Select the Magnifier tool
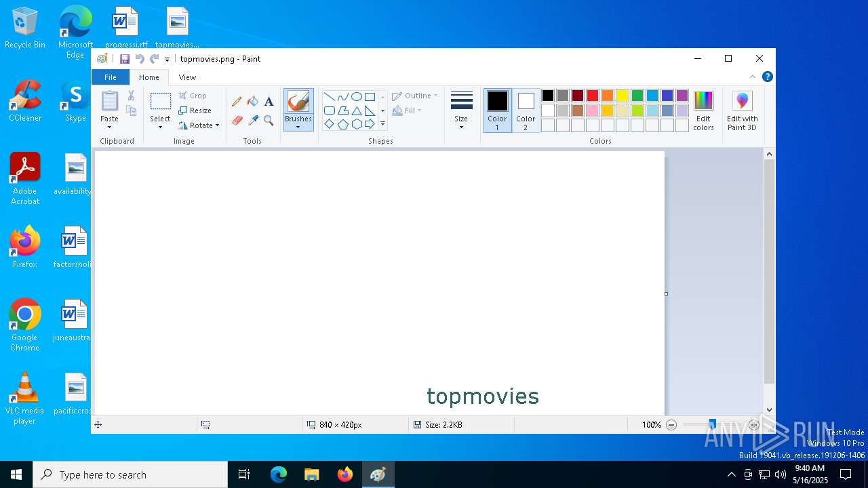Screen dimensions: 868x488 coord(269,121)
